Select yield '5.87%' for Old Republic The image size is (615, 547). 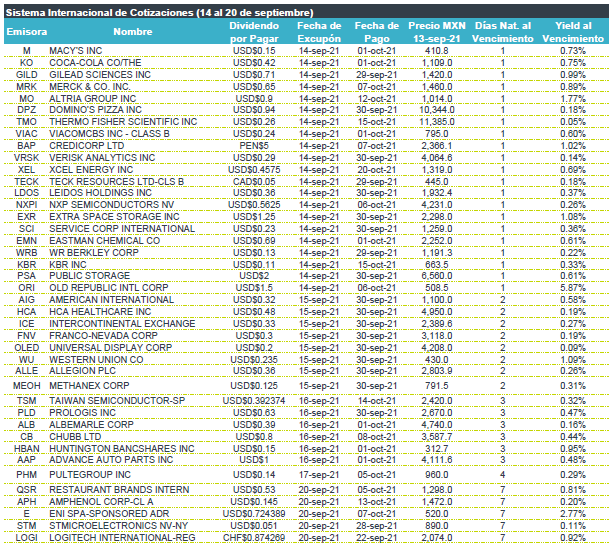(x=573, y=288)
